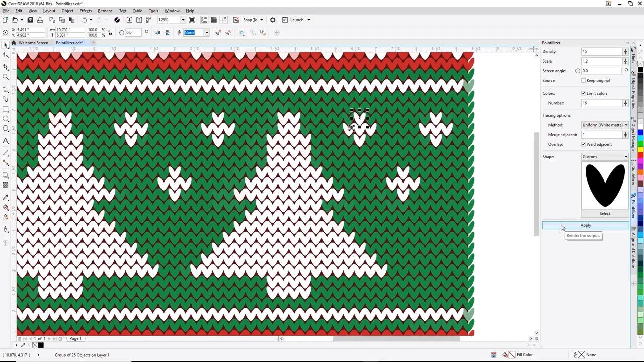Click the Screen angle input field
This screenshot has width=644, height=362.
602,71
